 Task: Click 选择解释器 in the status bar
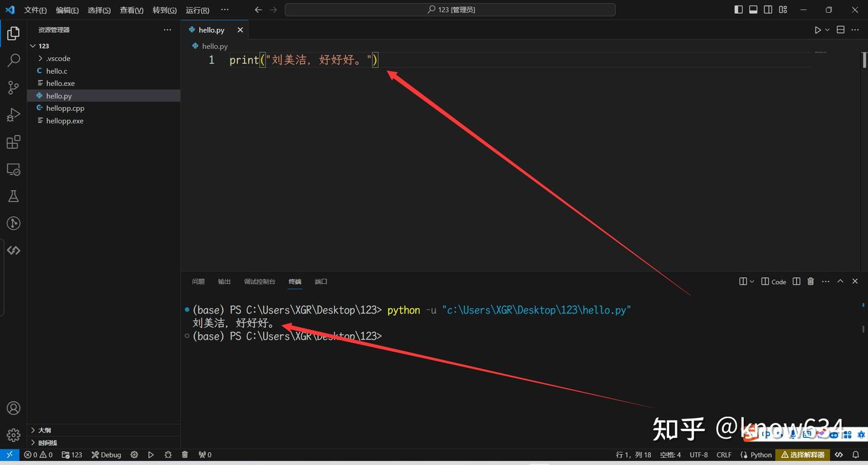[x=802, y=455]
